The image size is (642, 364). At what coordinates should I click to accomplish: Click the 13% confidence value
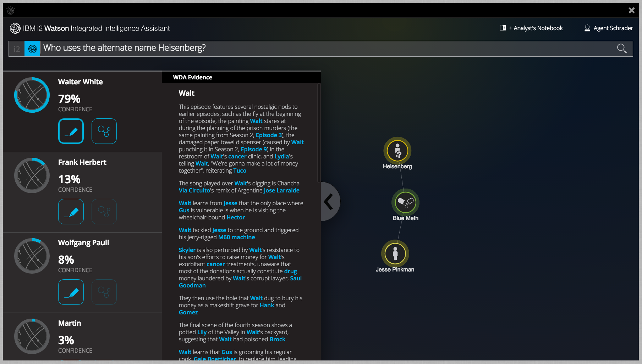pos(69,179)
